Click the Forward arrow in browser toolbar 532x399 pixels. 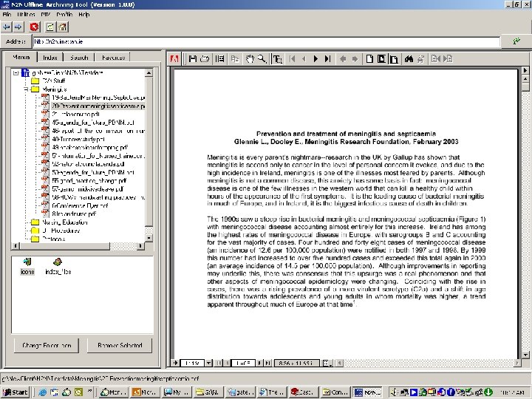pyautogui.click(x=18, y=27)
